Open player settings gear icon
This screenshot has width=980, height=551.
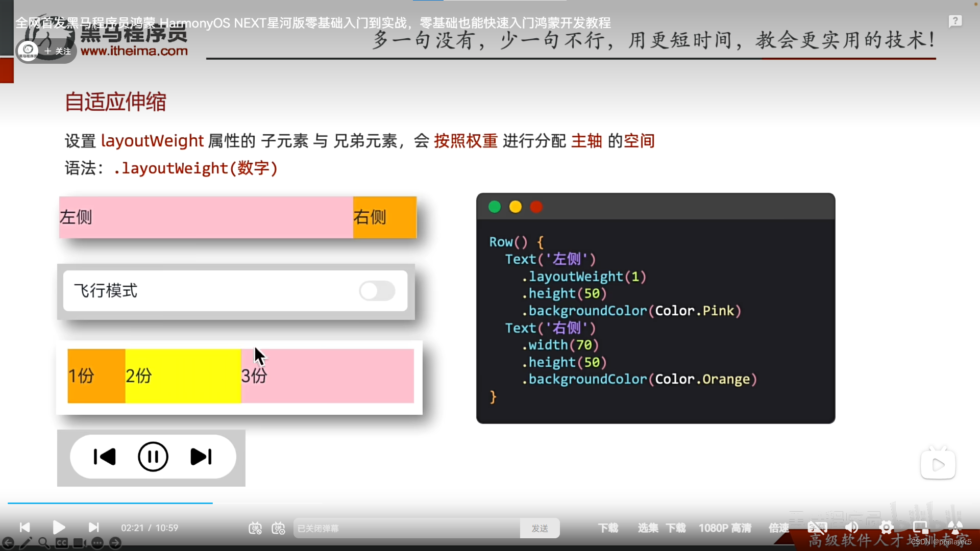(x=886, y=528)
